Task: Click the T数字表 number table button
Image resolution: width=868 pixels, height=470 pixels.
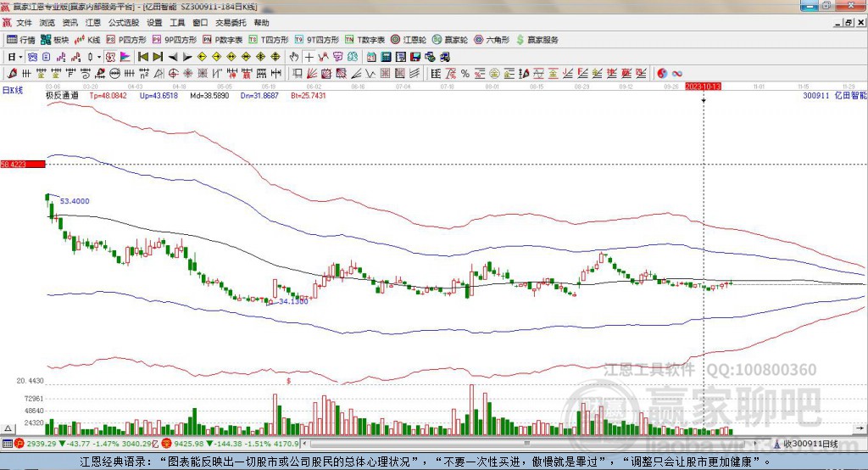Action: tap(365, 40)
